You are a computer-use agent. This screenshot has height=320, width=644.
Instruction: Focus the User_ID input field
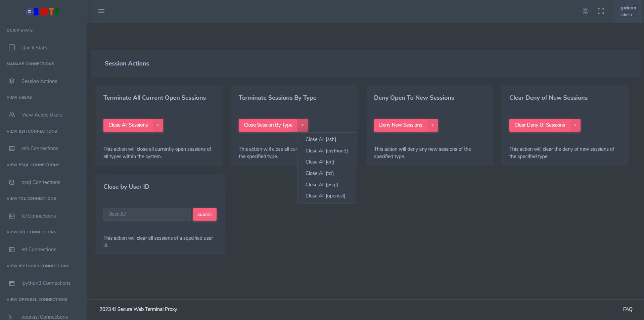(147, 214)
